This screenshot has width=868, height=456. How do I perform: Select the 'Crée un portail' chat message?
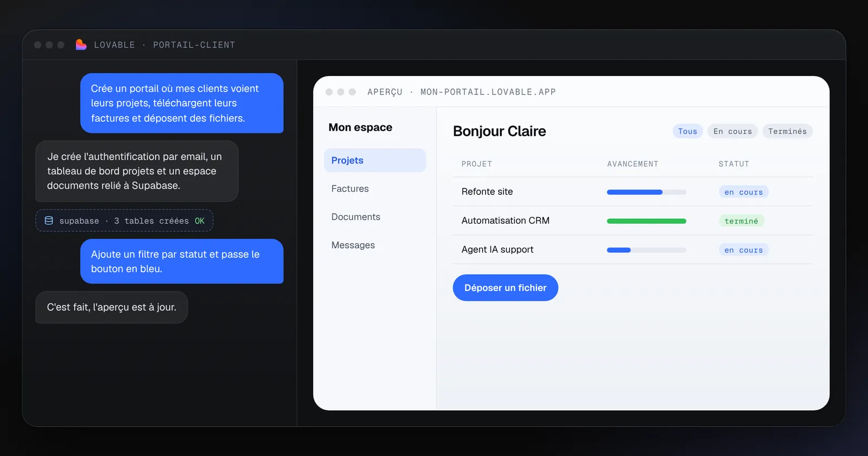pyautogui.click(x=182, y=103)
